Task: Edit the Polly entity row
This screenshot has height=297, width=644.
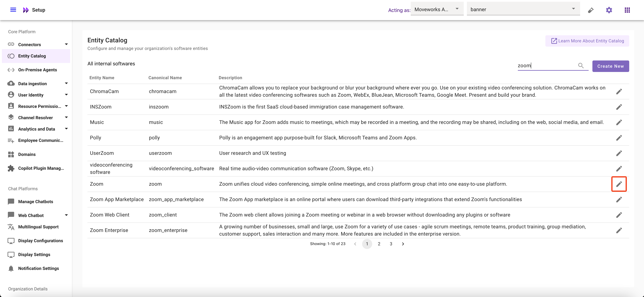Action: 619,138
